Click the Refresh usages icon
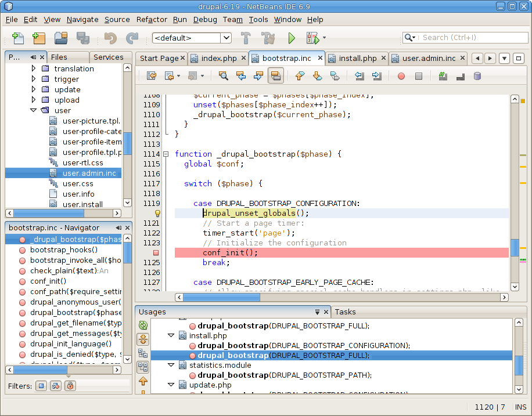532x416 pixels. click(143, 325)
